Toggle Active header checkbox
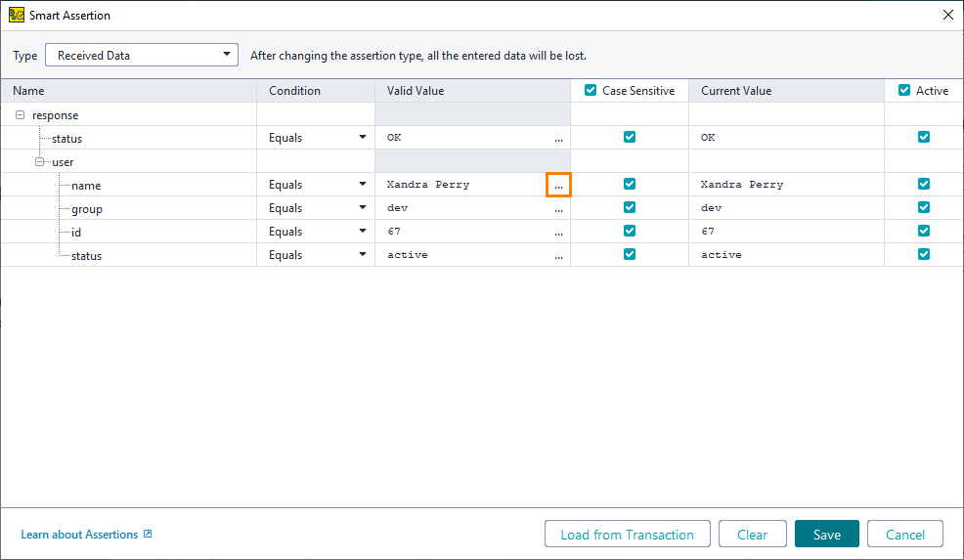Screen dimensions: 964x560 point(903,90)
